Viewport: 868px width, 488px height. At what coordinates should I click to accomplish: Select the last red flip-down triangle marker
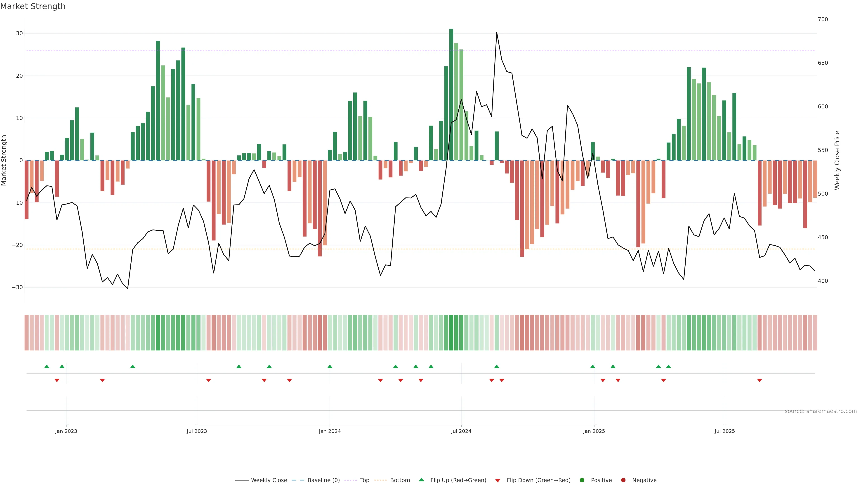click(759, 380)
